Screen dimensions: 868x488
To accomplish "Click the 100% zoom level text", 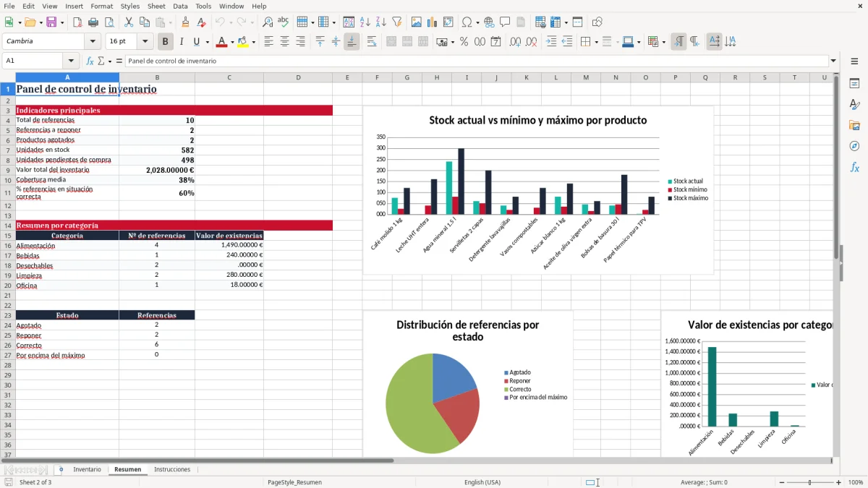I will pyautogui.click(x=855, y=482).
